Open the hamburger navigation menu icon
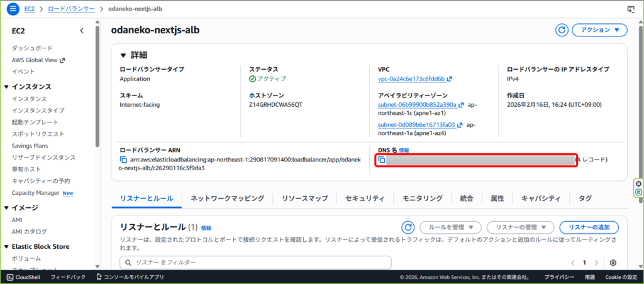 [x=13, y=9]
